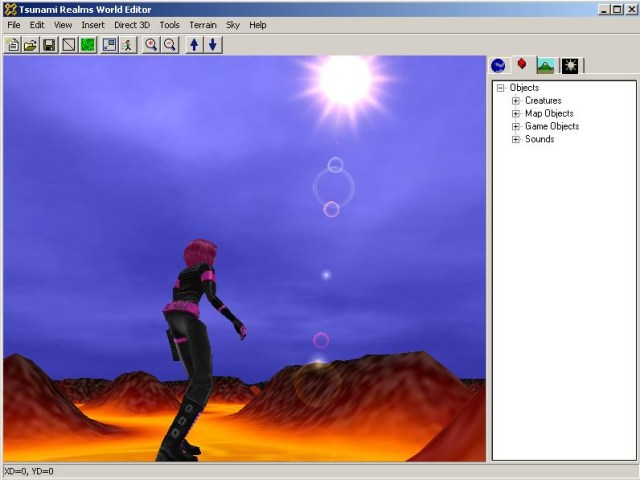Click the zoom in magnifier icon

pyautogui.click(x=151, y=45)
